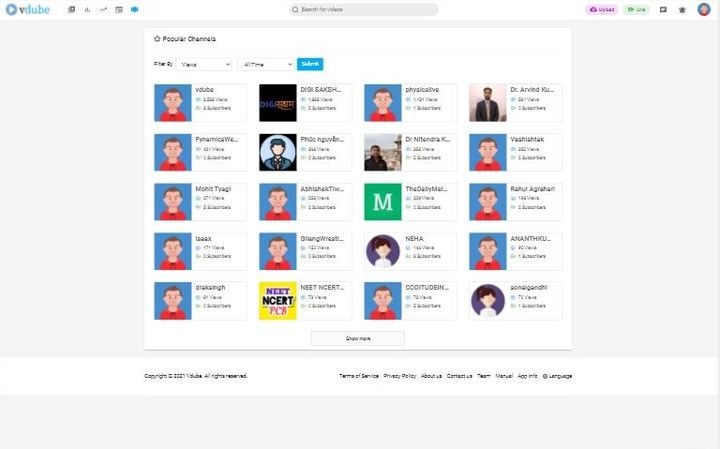Open the DIGI SAKSH... channel thumbnail
Image resolution: width=720 pixels, height=449 pixels.
pyautogui.click(x=278, y=102)
